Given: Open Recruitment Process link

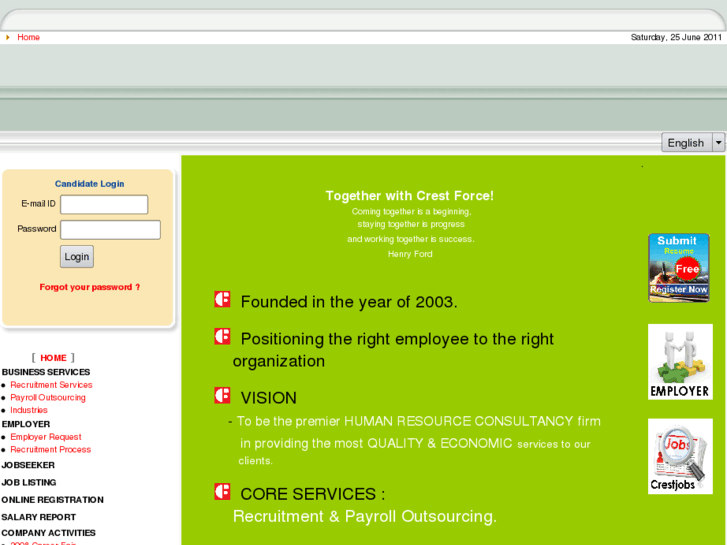Looking at the screenshot, I should click(51, 449).
